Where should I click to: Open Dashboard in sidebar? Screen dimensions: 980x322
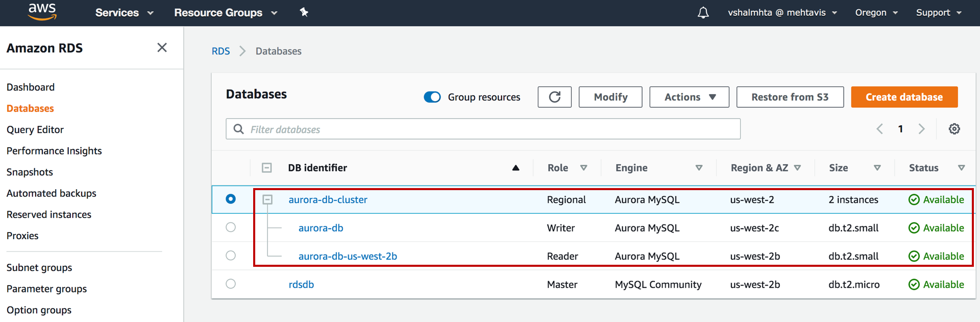(x=31, y=87)
